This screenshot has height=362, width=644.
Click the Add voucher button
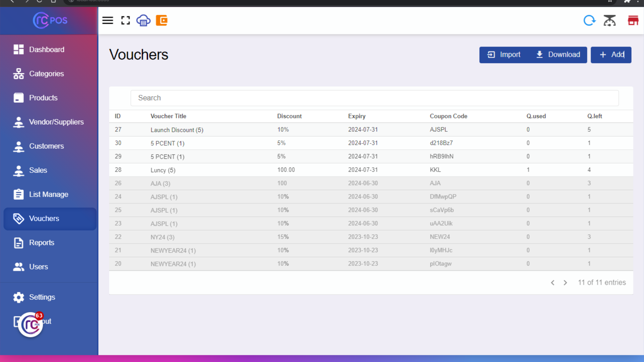click(611, 55)
